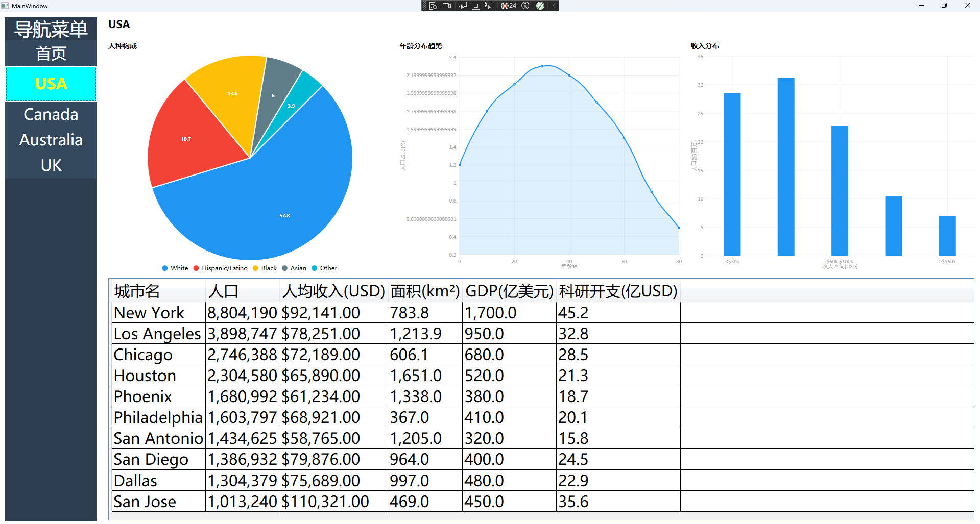Select the USA navigation item
The image size is (980, 524).
click(51, 84)
